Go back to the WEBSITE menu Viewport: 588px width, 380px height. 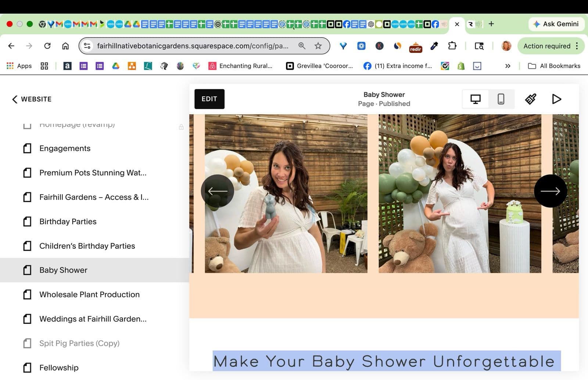32,99
